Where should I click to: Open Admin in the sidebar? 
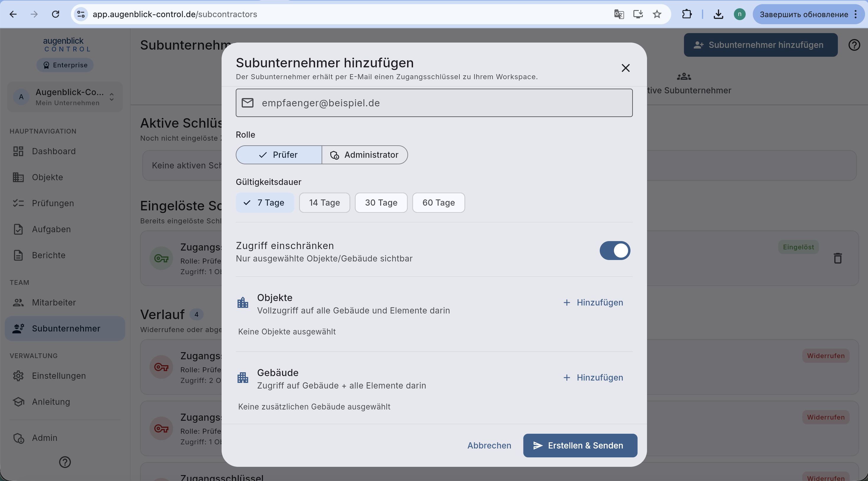(x=65, y=438)
